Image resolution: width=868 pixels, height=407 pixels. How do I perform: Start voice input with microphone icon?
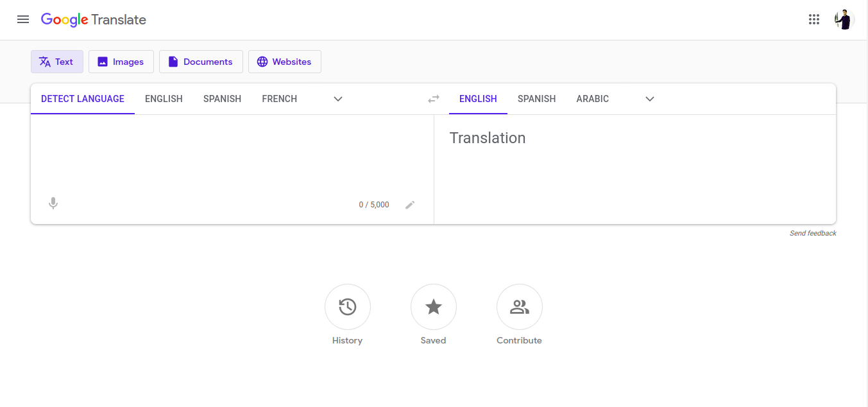click(53, 203)
